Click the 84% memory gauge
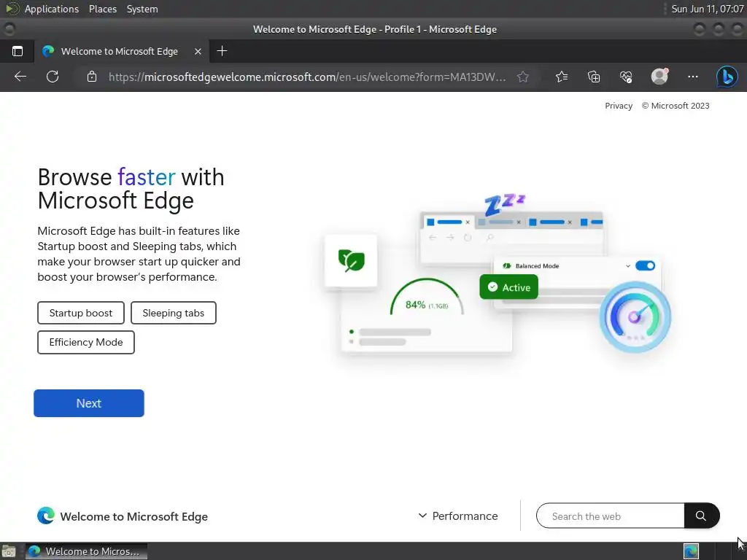Screen dimensions: 747x560 (426, 297)
